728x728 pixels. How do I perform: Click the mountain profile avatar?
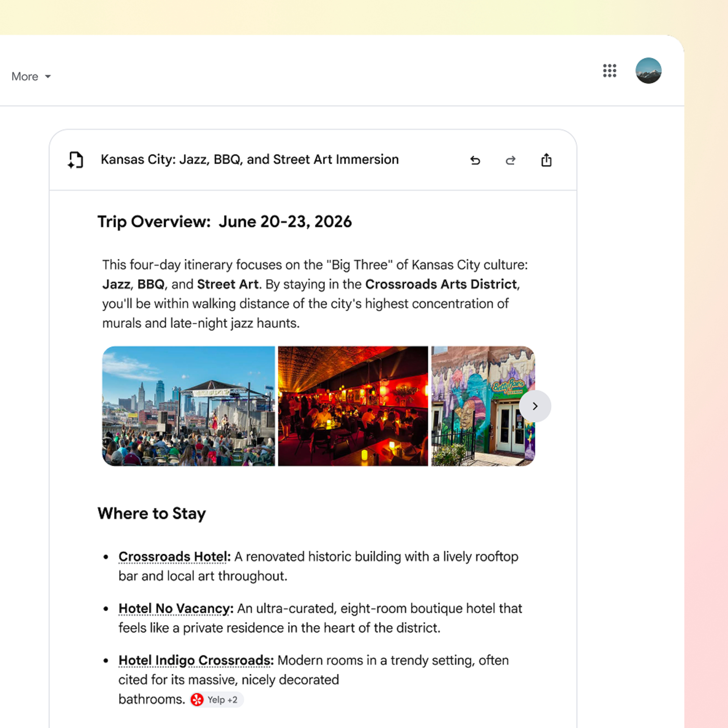[x=648, y=70]
